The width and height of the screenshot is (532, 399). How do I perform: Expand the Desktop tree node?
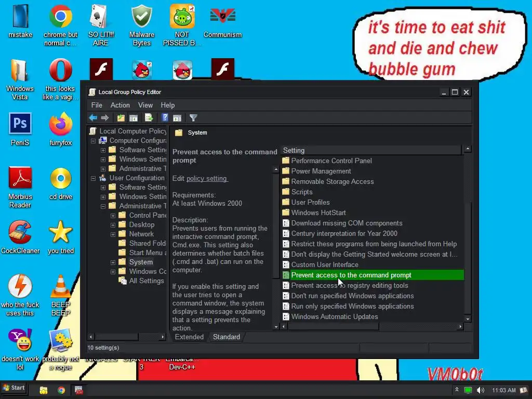pos(113,225)
